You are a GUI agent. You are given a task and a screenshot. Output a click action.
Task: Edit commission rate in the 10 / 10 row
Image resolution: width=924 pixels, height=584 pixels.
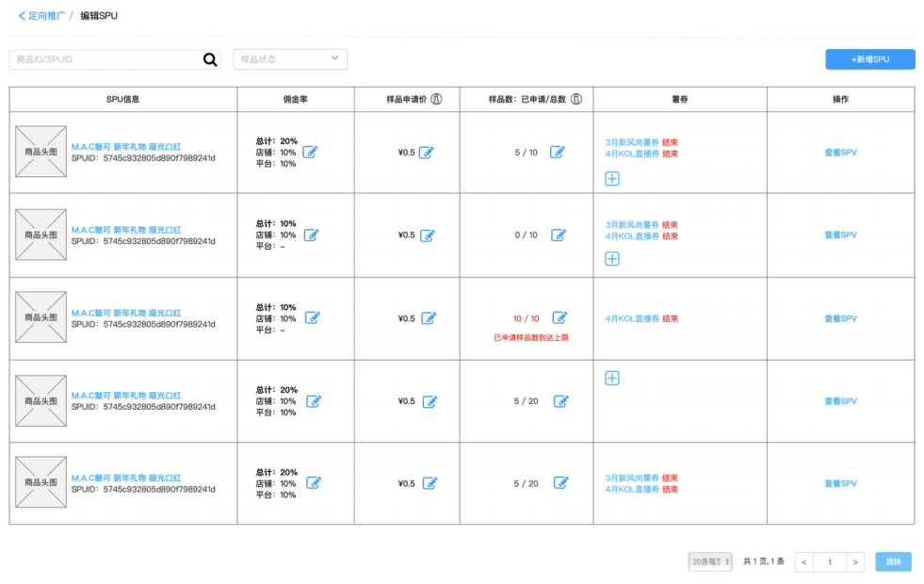313,317
